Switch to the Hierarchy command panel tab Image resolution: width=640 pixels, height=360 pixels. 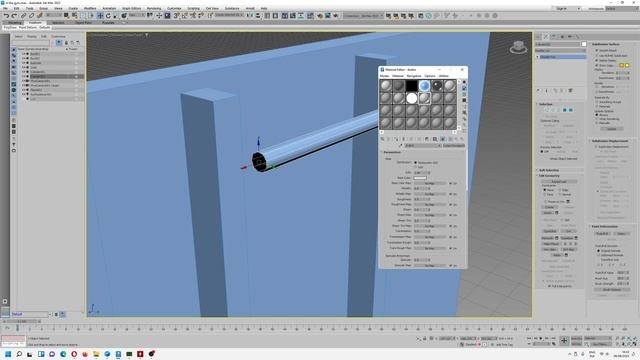coord(554,37)
